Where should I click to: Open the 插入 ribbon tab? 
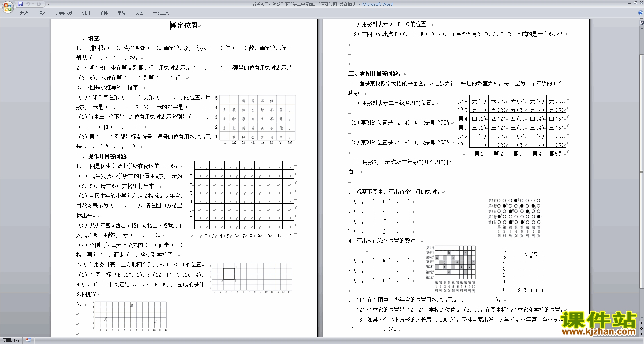pos(42,13)
